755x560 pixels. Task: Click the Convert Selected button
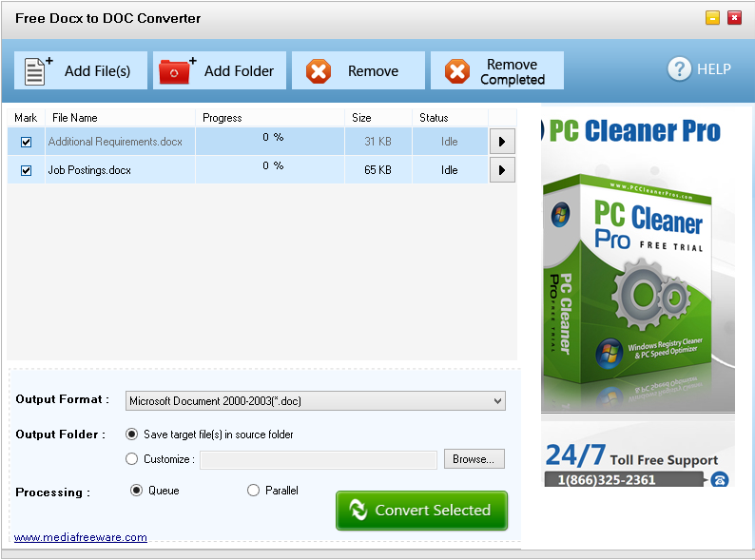[x=422, y=511]
